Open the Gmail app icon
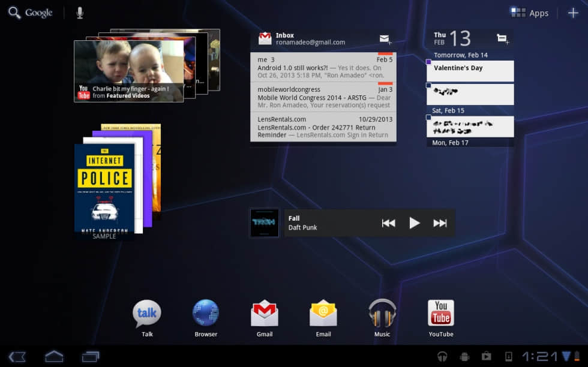 pyautogui.click(x=264, y=314)
